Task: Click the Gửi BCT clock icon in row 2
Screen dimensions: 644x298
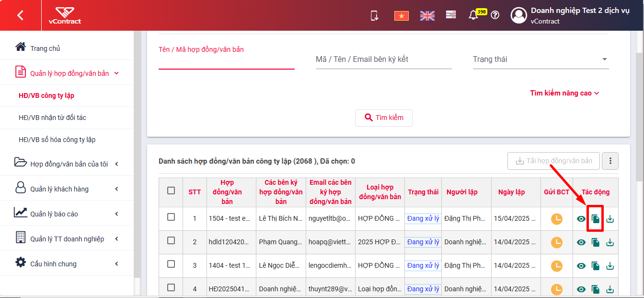Action: (556, 242)
